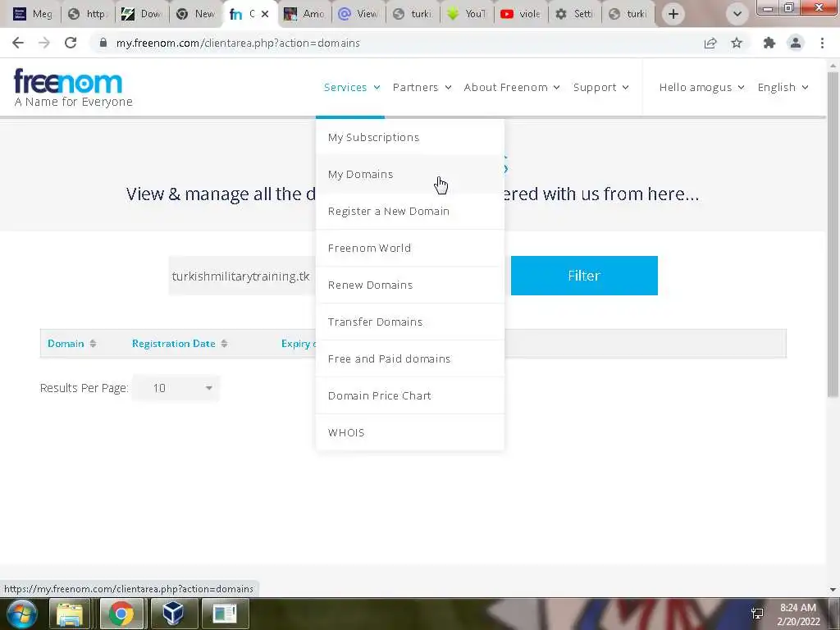Reload the page with the refresh icon
Image resolution: width=840 pixels, height=630 pixels.
click(71, 43)
